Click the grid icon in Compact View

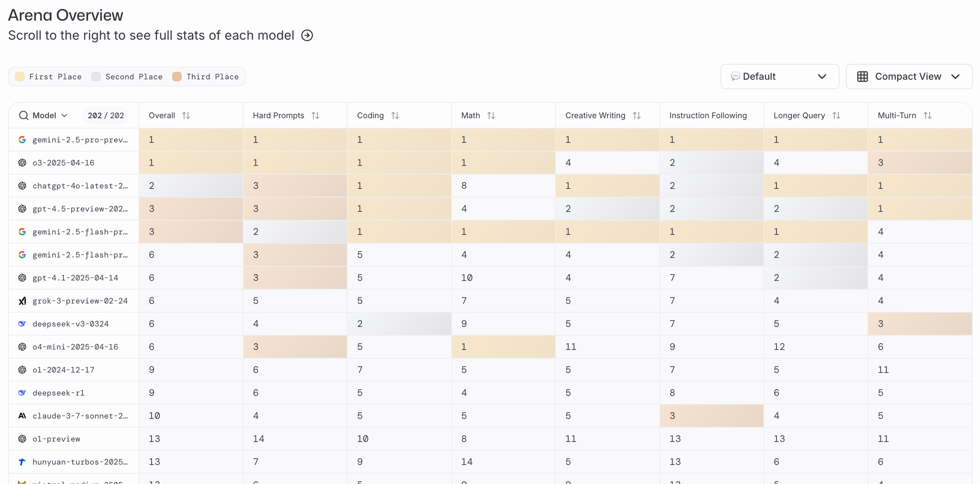click(x=863, y=77)
